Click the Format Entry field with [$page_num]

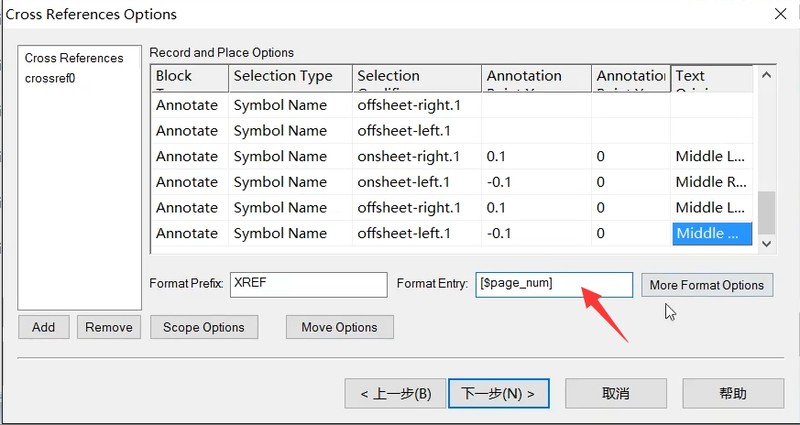554,285
